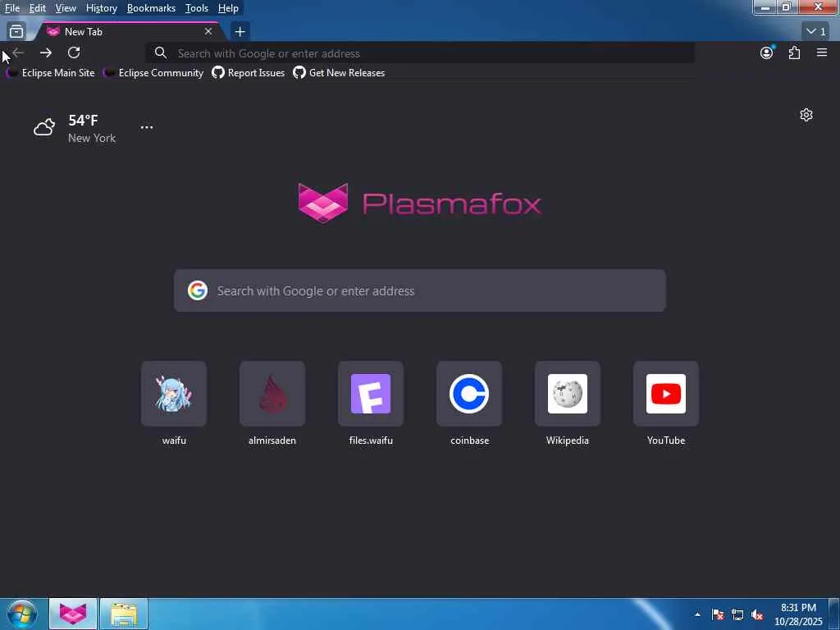Open the Bookmarks menu
Screen dimensions: 840x630
[x=151, y=8]
